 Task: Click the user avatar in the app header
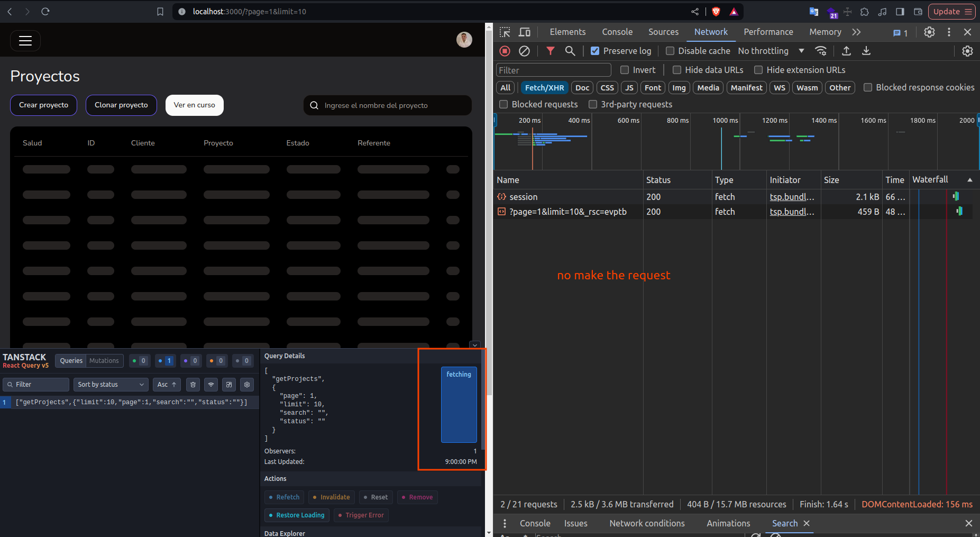click(x=464, y=40)
